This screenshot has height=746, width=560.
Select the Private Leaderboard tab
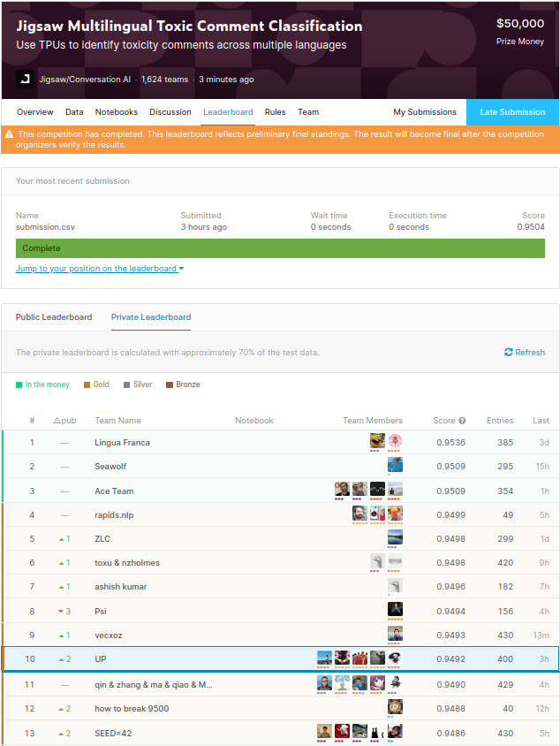click(151, 316)
